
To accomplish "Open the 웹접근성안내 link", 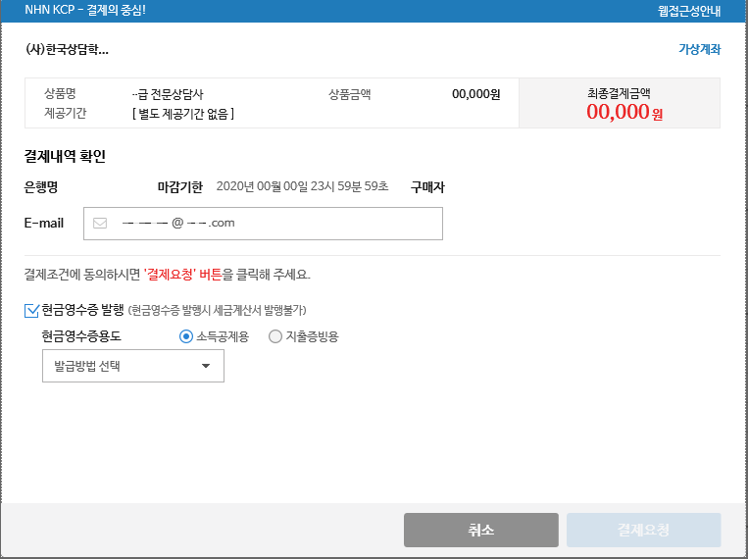I will pos(690,11).
